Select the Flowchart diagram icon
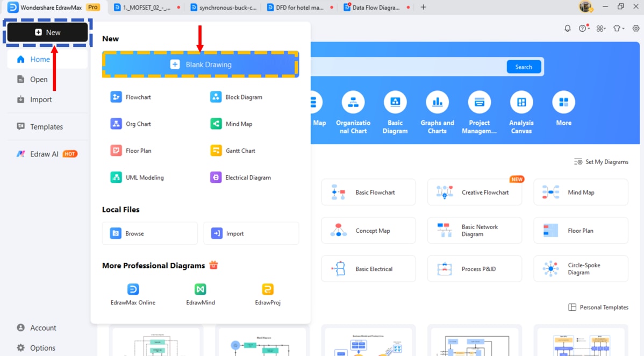Screen dimensions: 644x356 click(x=116, y=97)
